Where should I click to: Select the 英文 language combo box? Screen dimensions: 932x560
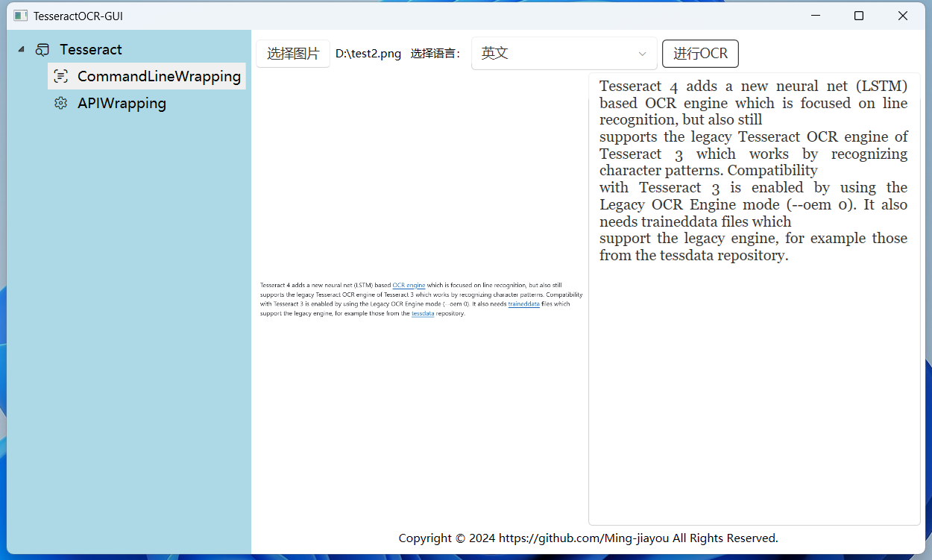coord(555,54)
